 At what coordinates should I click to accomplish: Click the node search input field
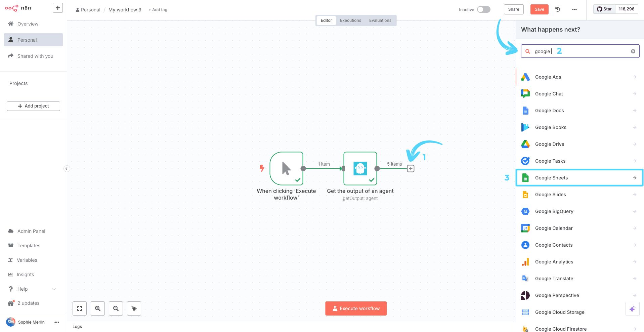pyautogui.click(x=580, y=51)
